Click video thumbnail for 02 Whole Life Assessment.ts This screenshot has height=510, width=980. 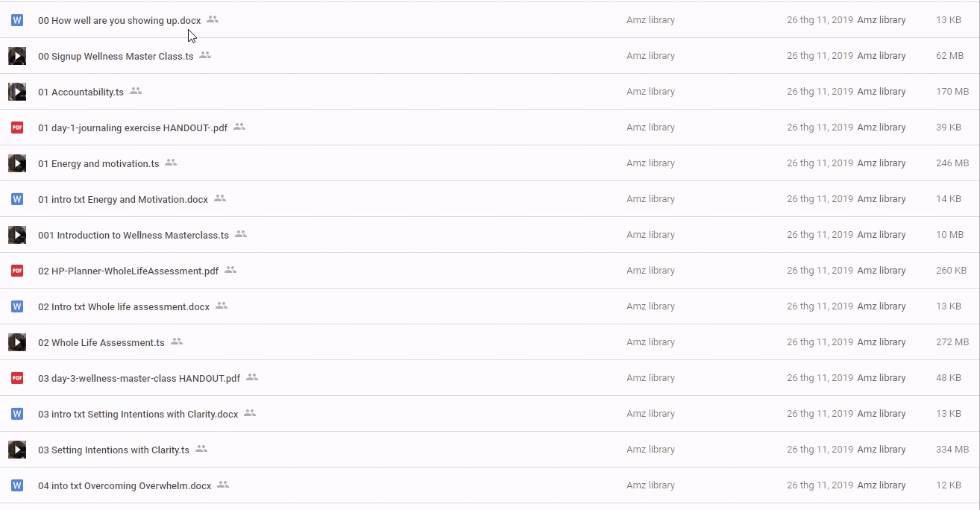[17, 342]
